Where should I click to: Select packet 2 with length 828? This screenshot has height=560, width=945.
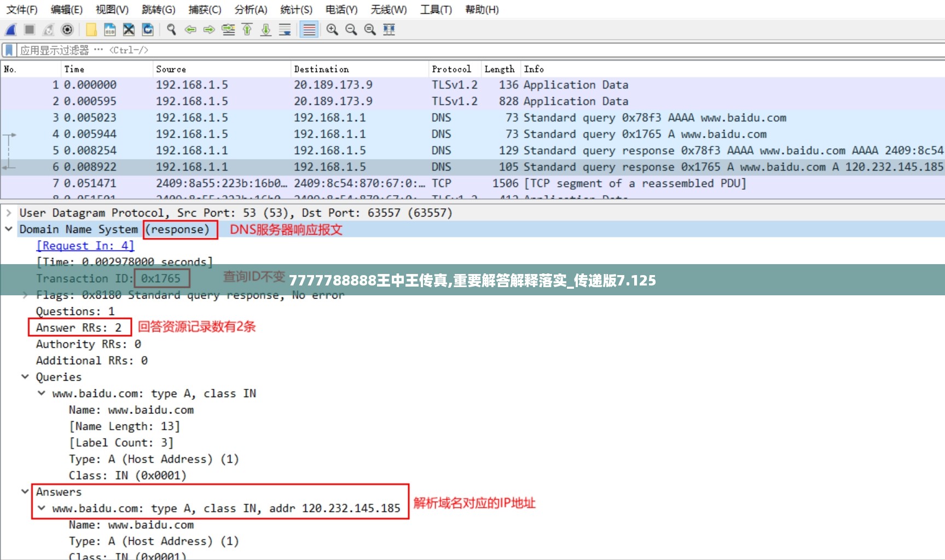[x=473, y=101]
